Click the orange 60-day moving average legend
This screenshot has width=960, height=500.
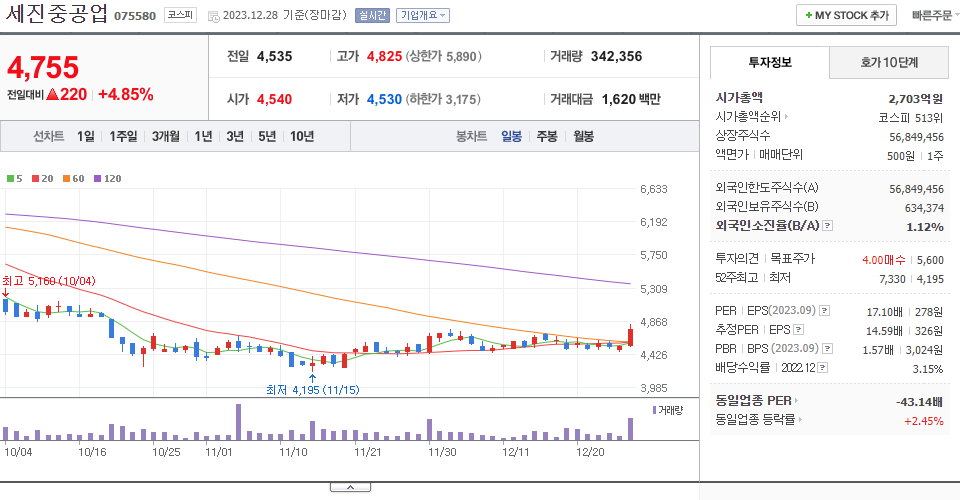73,179
